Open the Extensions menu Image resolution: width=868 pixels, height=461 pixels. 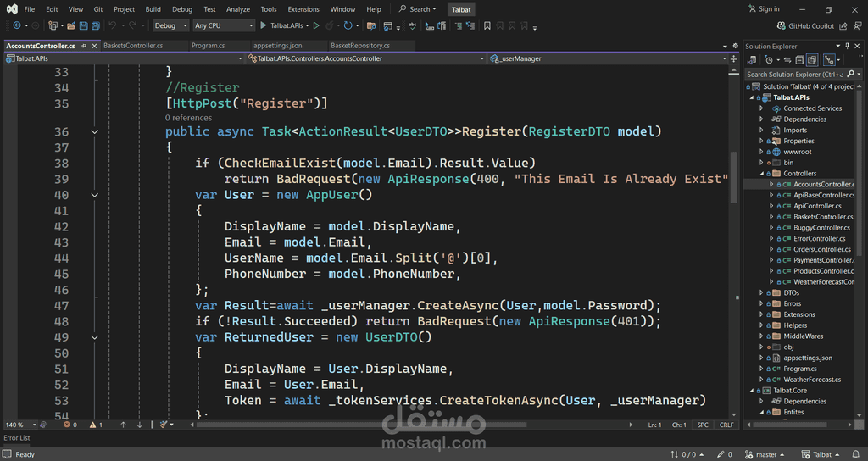tap(303, 9)
